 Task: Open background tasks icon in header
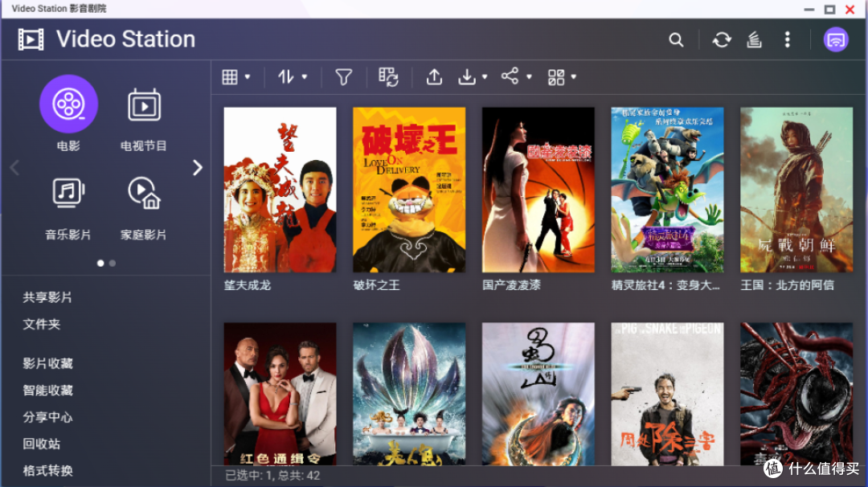[x=754, y=40]
